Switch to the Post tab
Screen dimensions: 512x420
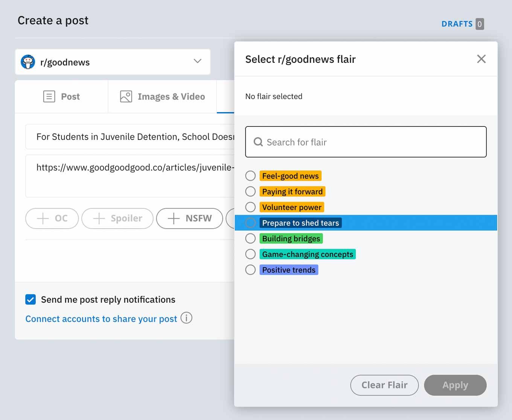point(61,97)
